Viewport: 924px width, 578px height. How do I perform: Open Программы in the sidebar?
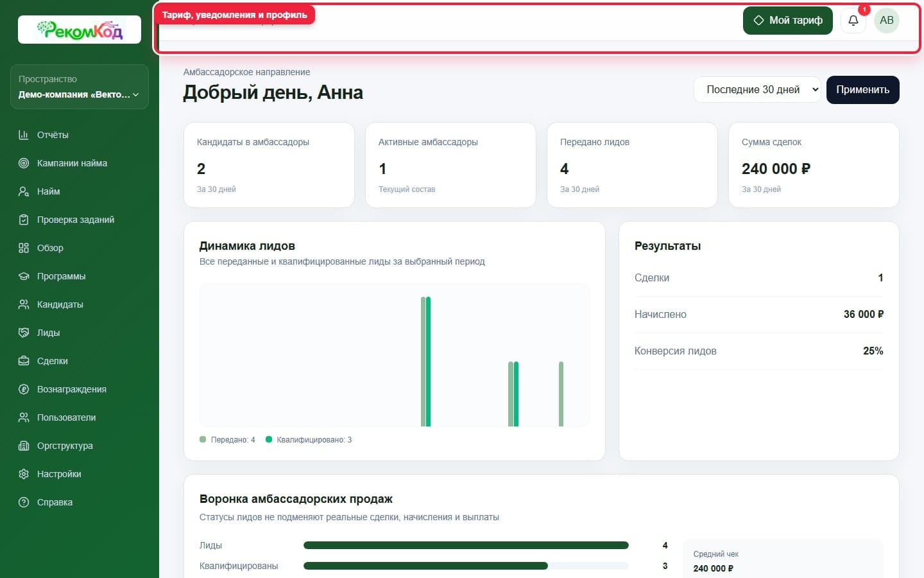(80, 276)
